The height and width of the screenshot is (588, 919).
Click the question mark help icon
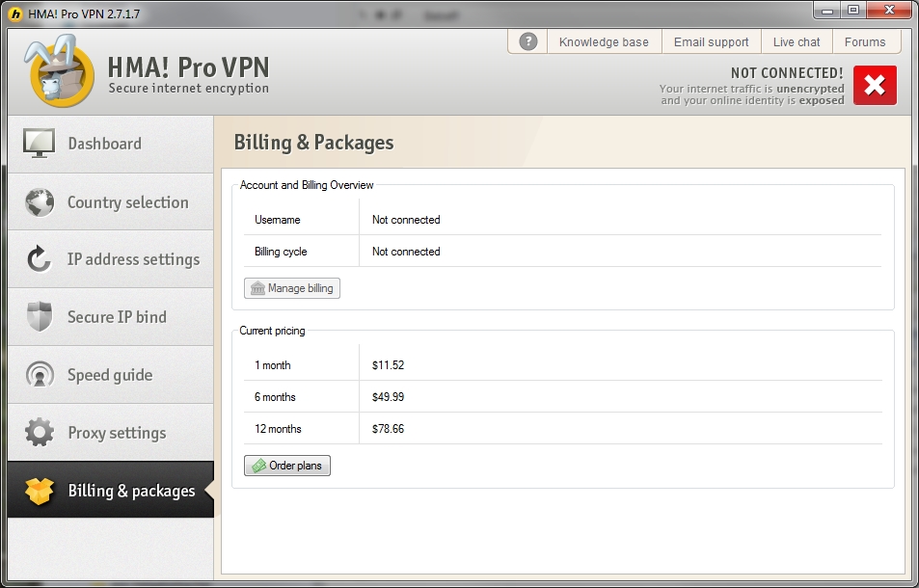tap(527, 41)
